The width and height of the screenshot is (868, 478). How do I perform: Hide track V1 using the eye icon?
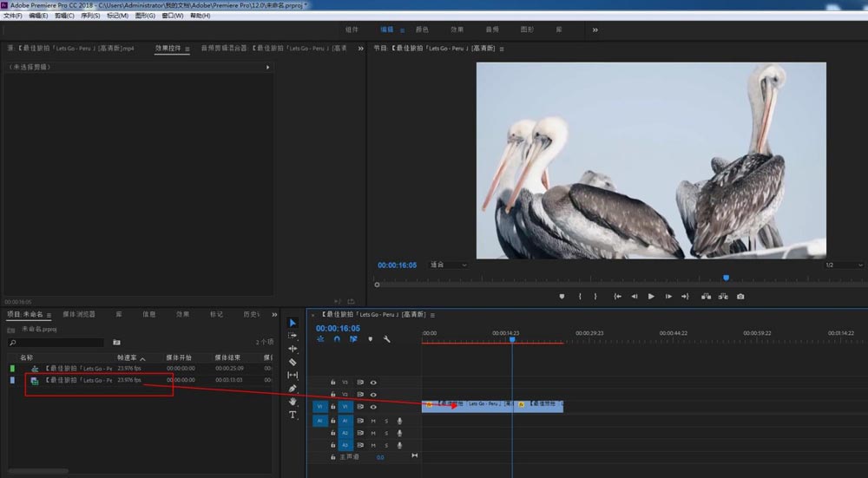click(x=373, y=406)
